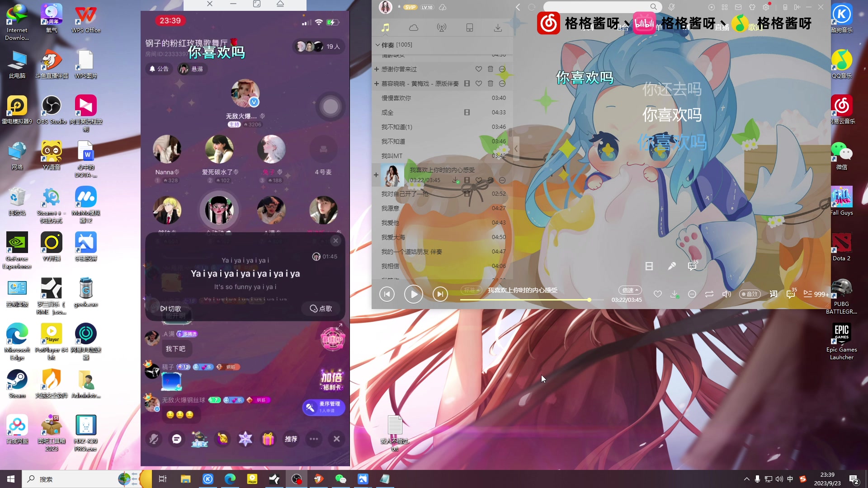868x488 pixels.
Task: Open the cloud music tab in Kugou
Action: 413,28
